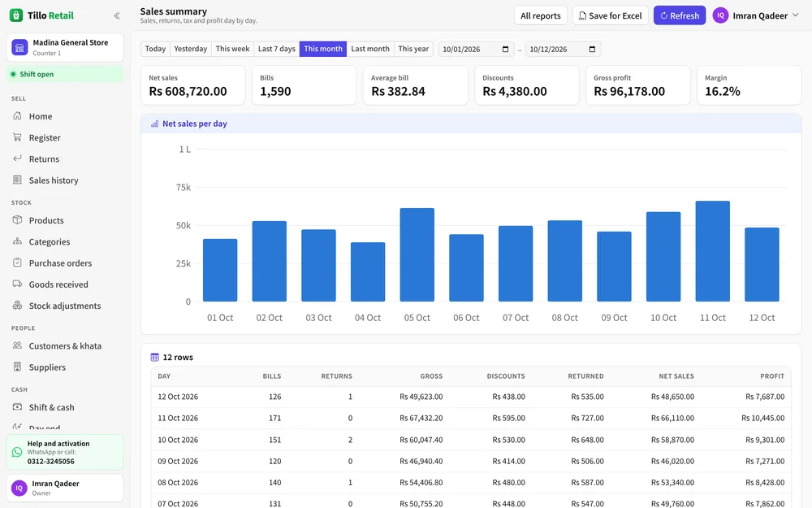
Task: Click the PROFIT column header
Action: (x=772, y=376)
